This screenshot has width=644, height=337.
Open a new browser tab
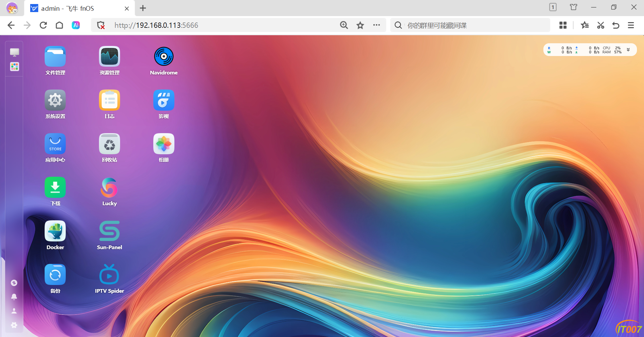point(143,8)
